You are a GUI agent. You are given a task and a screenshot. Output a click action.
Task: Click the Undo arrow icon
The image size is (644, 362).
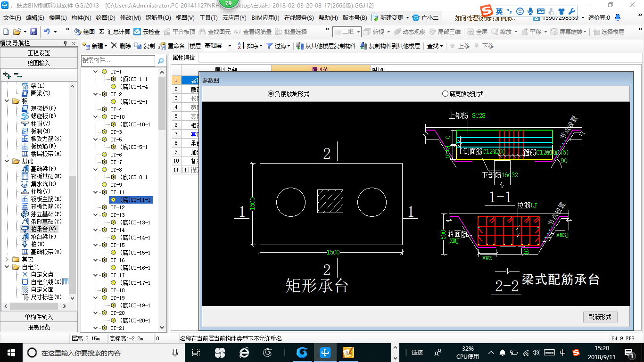(47, 32)
